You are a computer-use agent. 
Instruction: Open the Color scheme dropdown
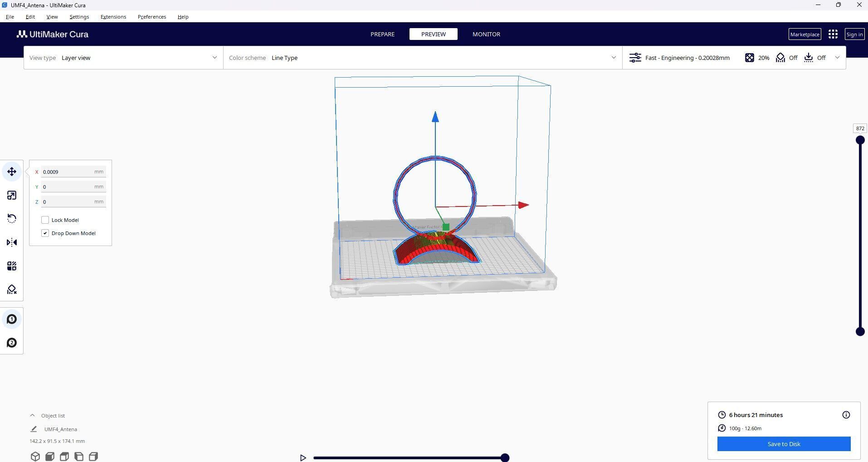pos(423,58)
